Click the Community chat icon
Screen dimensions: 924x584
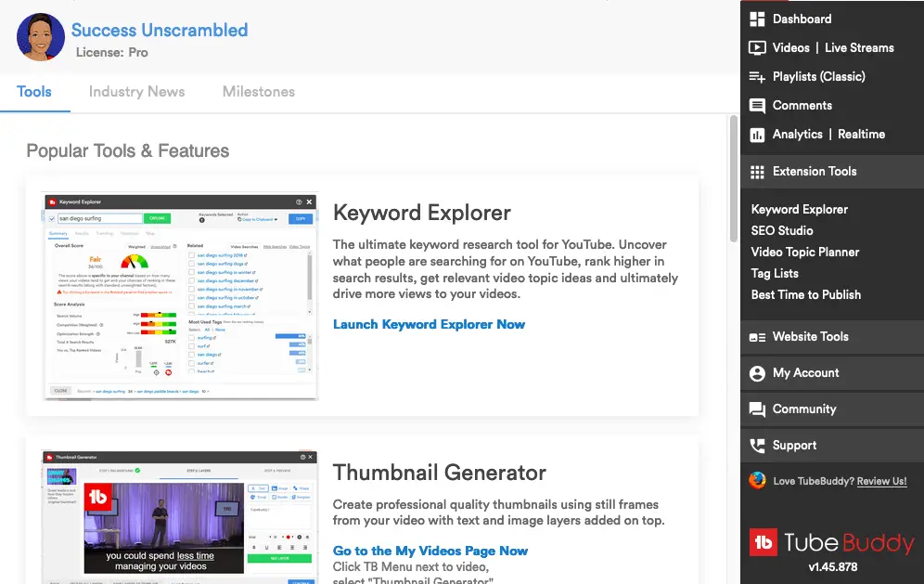tap(757, 409)
